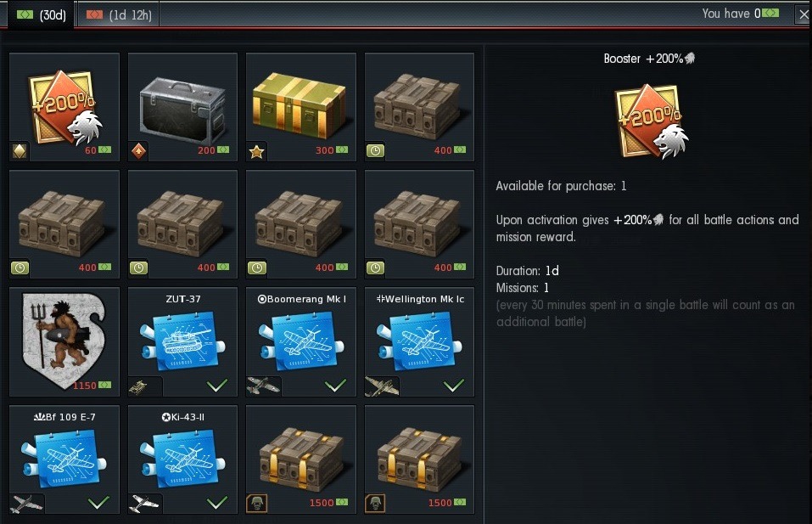Select the black metal crate costing 200

[182, 107]
